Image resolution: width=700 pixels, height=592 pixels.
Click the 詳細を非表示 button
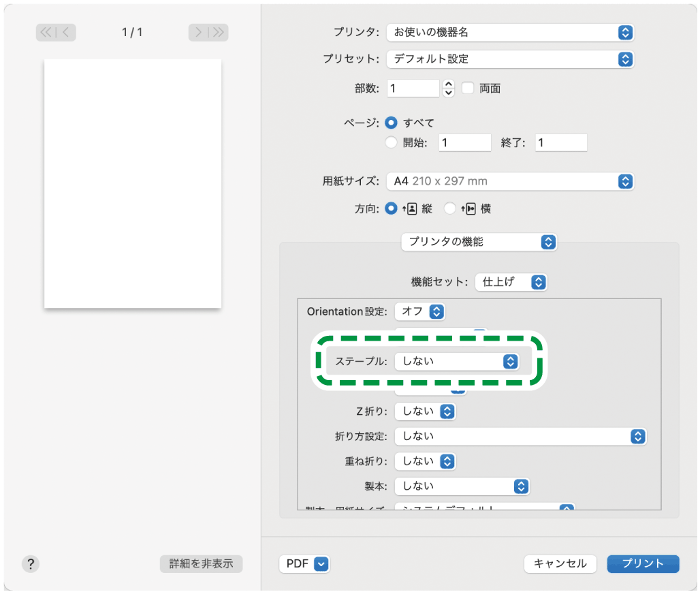pyautogui.click(x=201, y=564)
